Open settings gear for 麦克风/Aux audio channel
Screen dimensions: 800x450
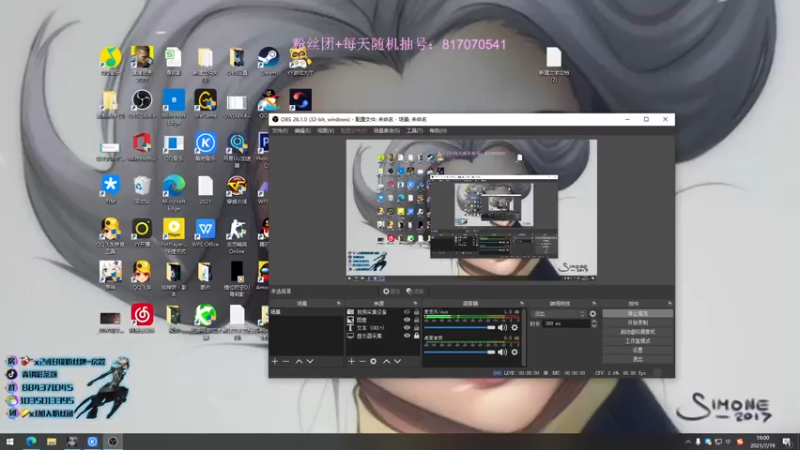coord(514,328)
